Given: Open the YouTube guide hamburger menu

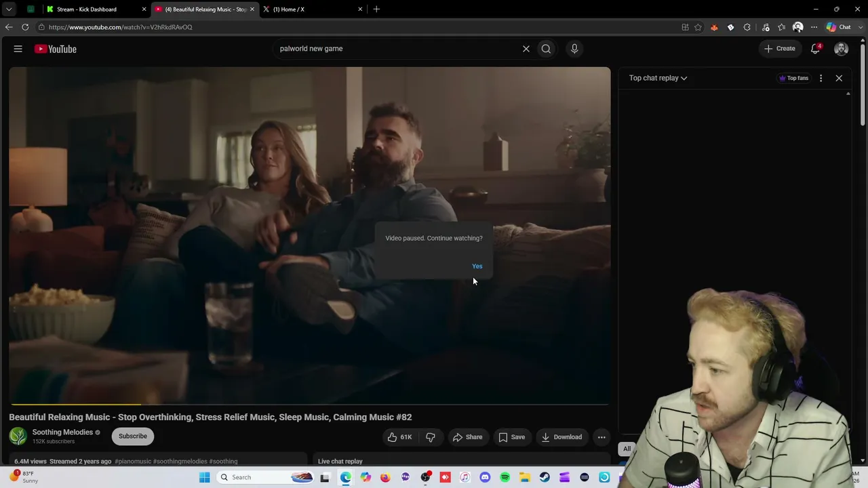Looking at the screenshot, I should coord(18,49).
